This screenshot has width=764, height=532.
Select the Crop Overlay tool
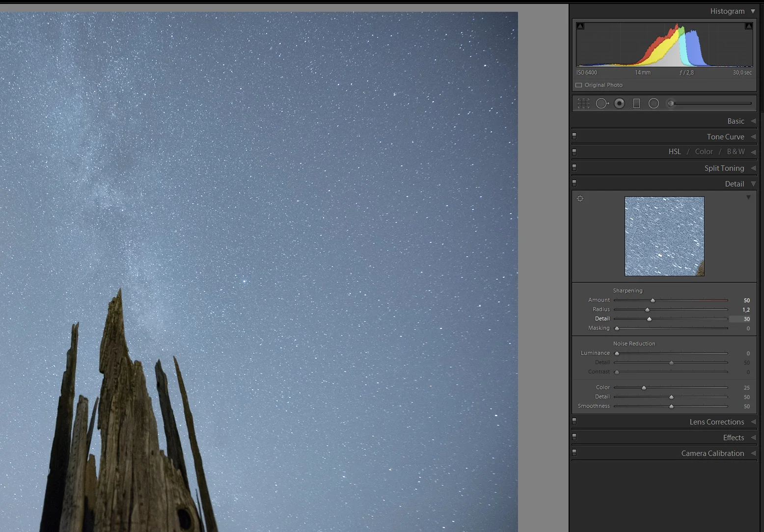click(x=583, y=103)
